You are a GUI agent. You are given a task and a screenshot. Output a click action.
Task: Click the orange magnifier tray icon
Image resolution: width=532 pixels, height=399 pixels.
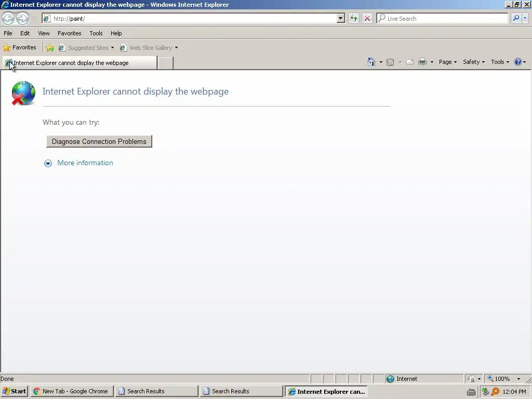(x=495, y=392)
